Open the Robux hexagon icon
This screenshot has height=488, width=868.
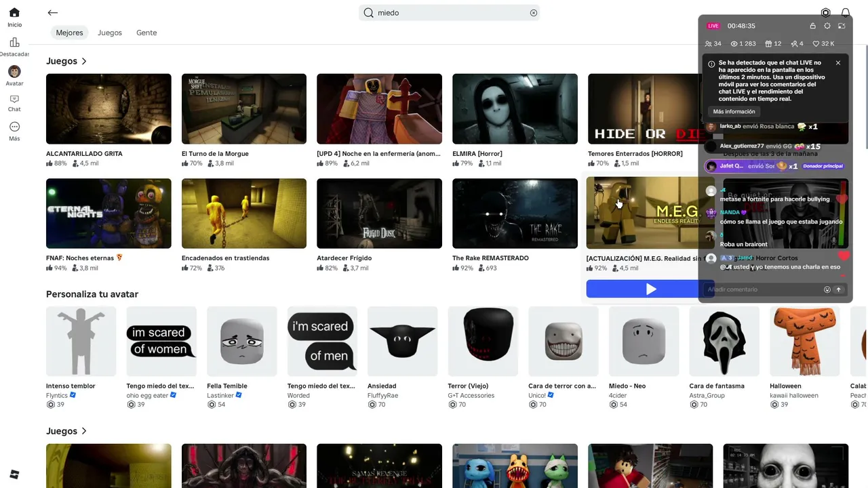pyautogui.click(x=825, y=13)
